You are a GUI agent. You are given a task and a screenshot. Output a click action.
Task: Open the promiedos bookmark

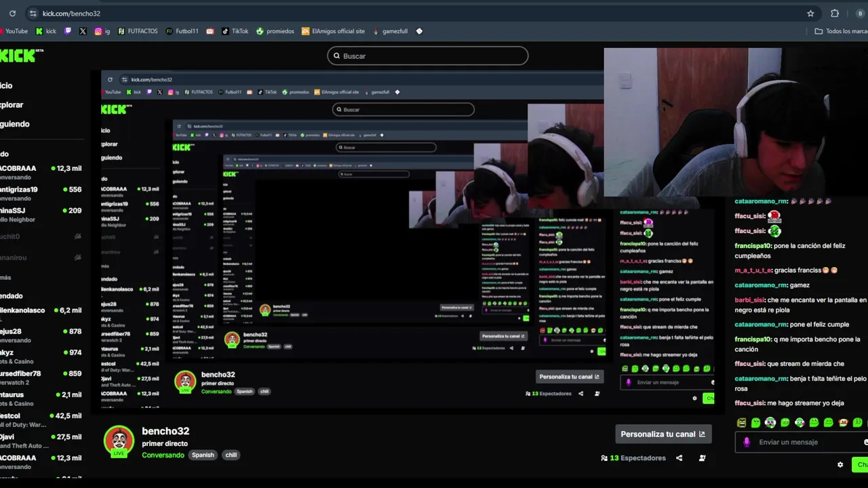coord(275,31)
